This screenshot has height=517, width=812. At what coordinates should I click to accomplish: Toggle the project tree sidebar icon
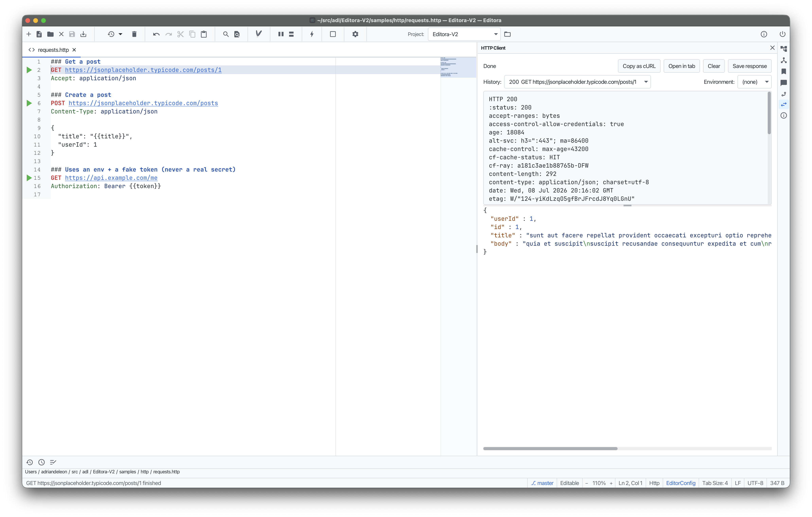click(784, 49)
